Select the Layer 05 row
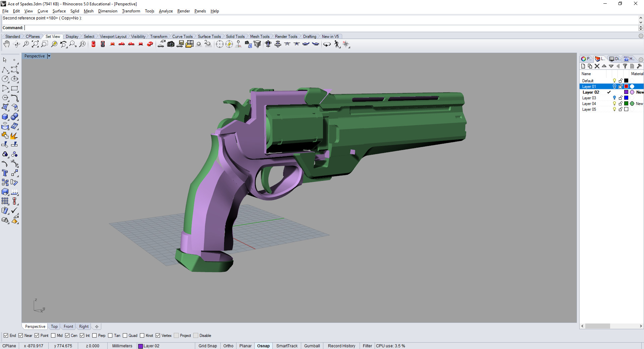The height and width of the screenshot is (349, 644). coord(611,109)
